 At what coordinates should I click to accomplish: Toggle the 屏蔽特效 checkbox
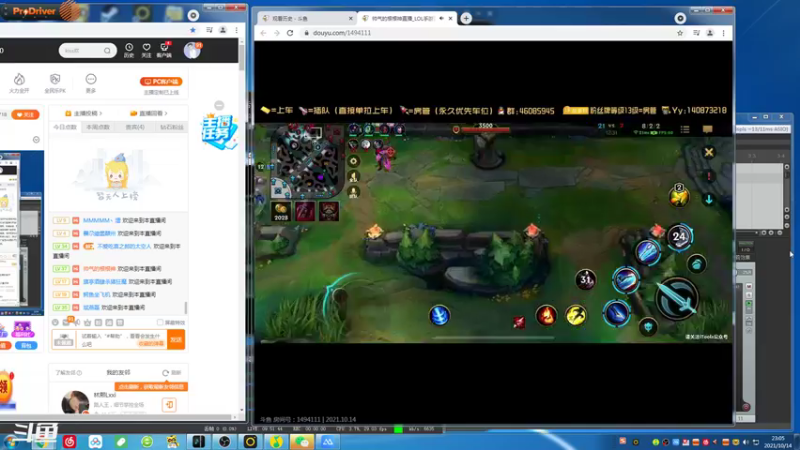[160, 322]
